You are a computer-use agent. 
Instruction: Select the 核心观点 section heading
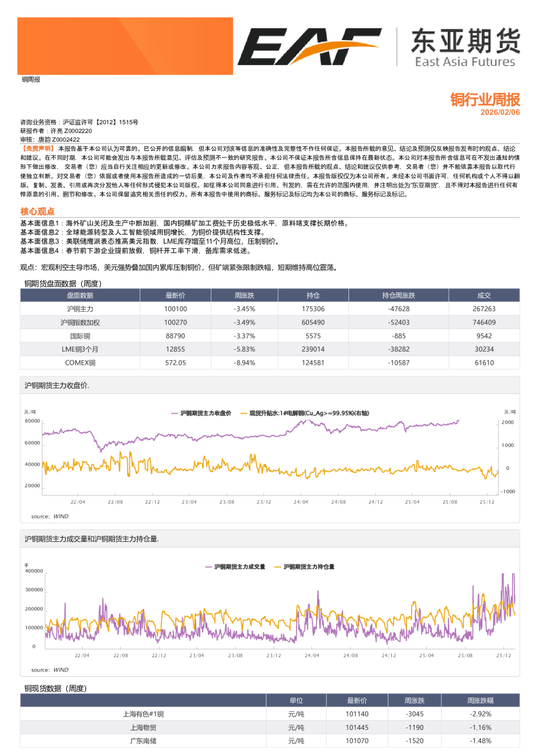pos(38,212)
